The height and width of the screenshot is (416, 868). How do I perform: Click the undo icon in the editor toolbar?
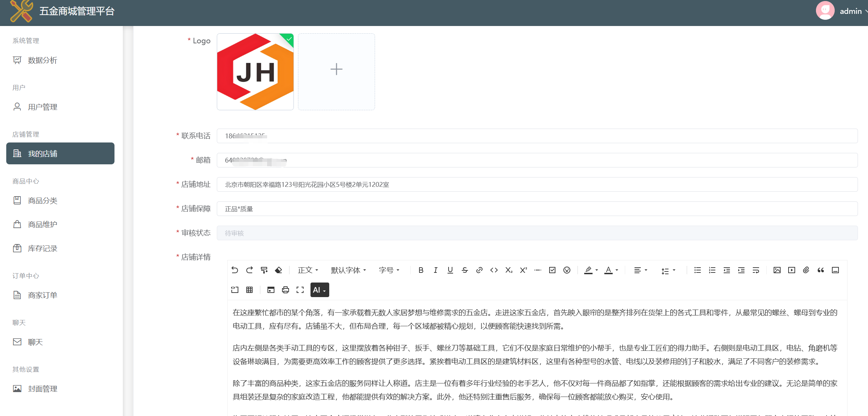235,270
